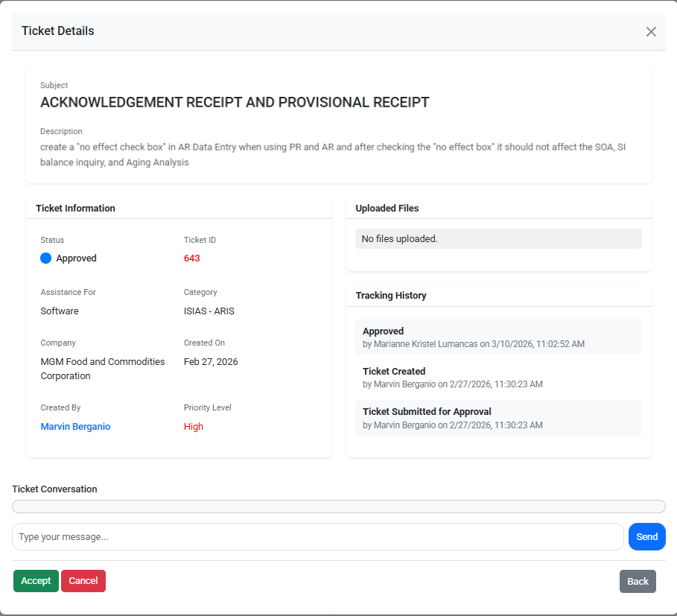Select the ISIAS - ARIS category value
Viewport: 677px width, 616px height.
coord(209,311)
